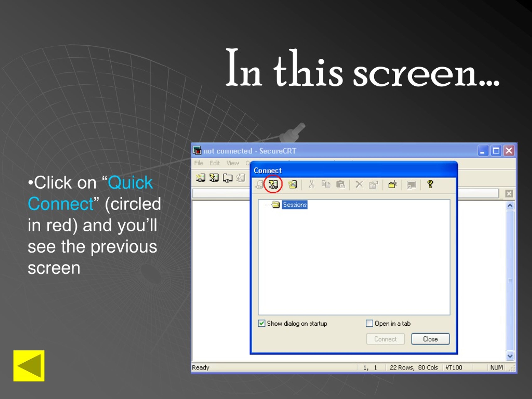Screen dimensions: 532x399
Task: Click the yellow Help question mark icon
Action: [430, 185]
